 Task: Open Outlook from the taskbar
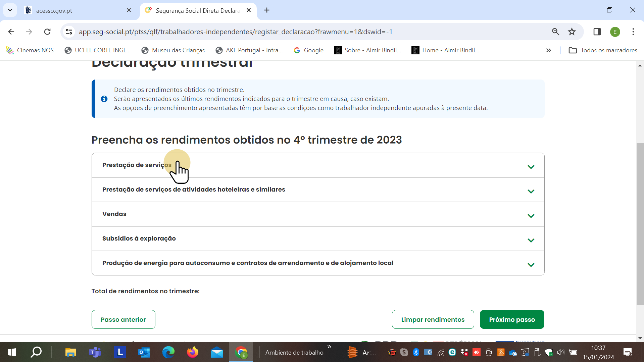pyautogui.click(x=144, y=352)
